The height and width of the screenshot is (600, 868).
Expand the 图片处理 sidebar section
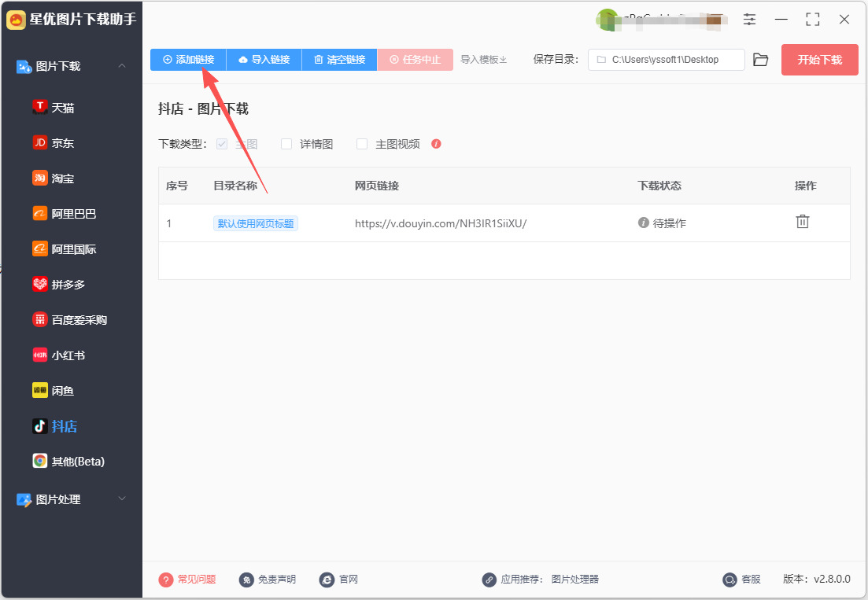coord(122,499)
